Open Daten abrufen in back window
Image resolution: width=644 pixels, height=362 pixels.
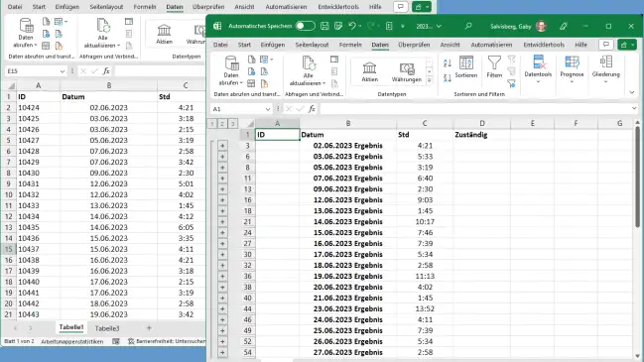26,33
